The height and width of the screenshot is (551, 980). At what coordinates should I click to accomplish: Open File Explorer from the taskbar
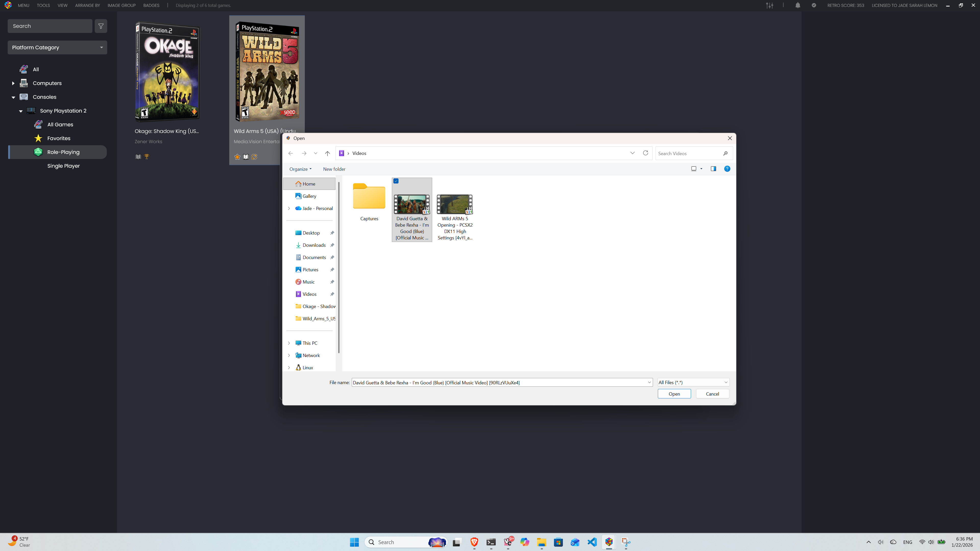click(x=541, y=542)
